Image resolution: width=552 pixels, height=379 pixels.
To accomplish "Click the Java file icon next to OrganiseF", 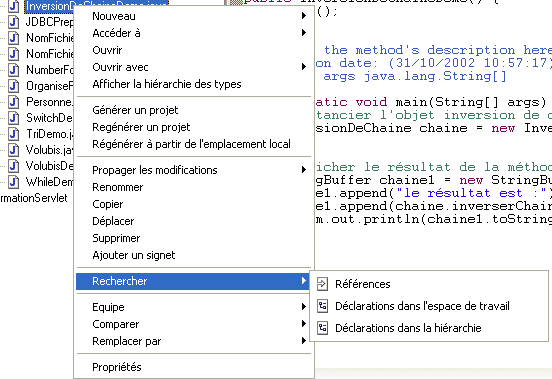I will [x=13, y=86].
